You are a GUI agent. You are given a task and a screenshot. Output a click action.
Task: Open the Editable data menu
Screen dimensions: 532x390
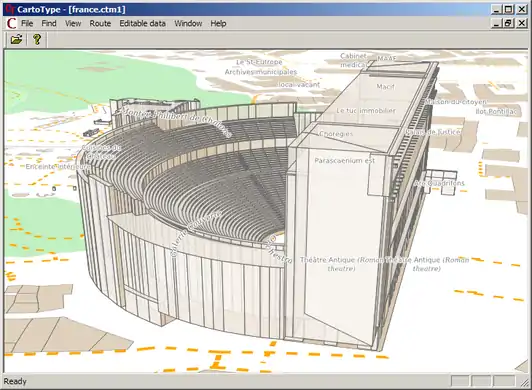[142, 23]
